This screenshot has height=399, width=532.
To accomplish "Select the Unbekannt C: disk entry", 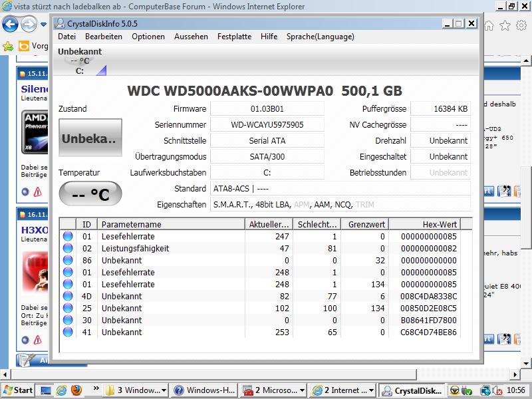I will coord(80,61).
